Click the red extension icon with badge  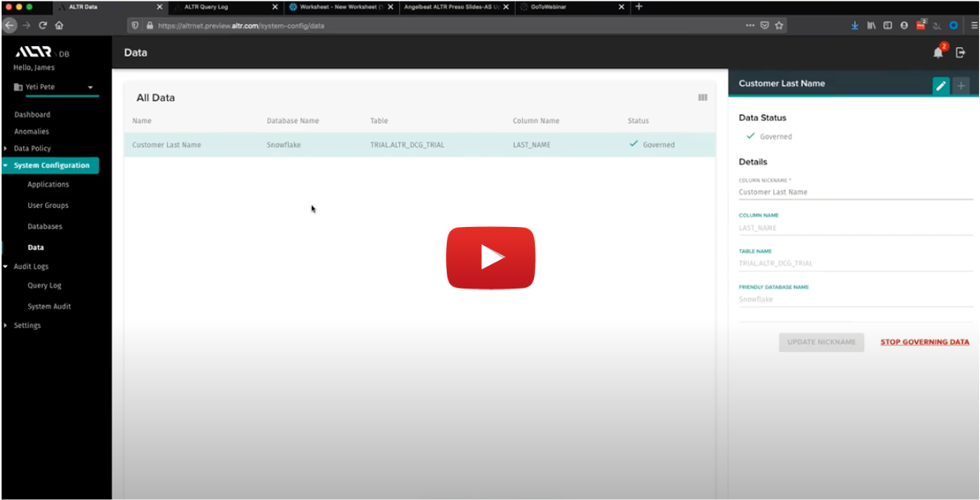point(921,25)
